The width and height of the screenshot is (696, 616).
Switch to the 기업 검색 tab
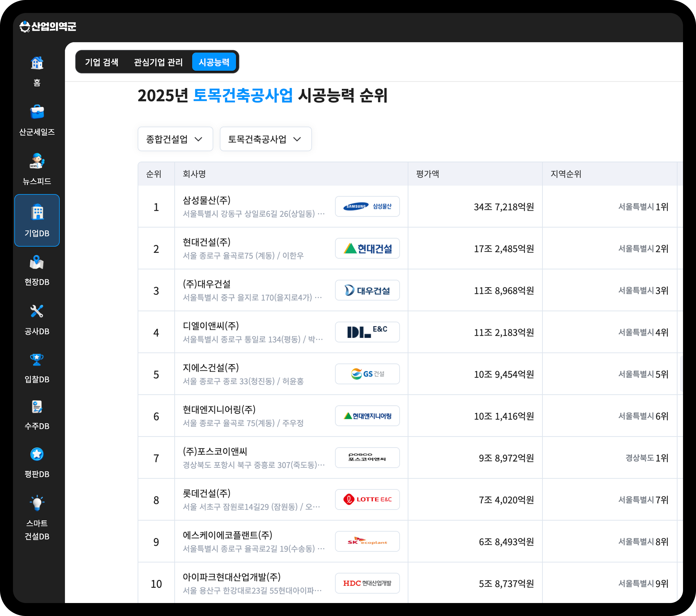[x=101, y=62]
